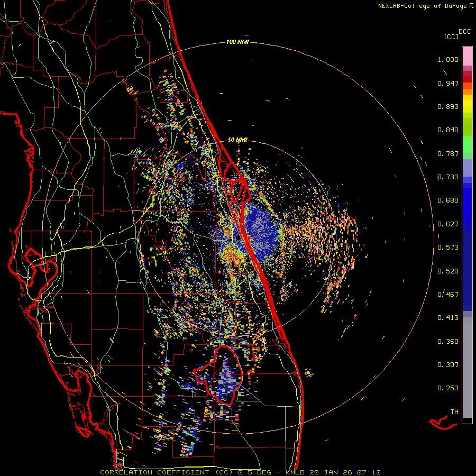Select the 0.947 legend value
The width and height of the screenshot is (476, 476).
coord(448,83)
